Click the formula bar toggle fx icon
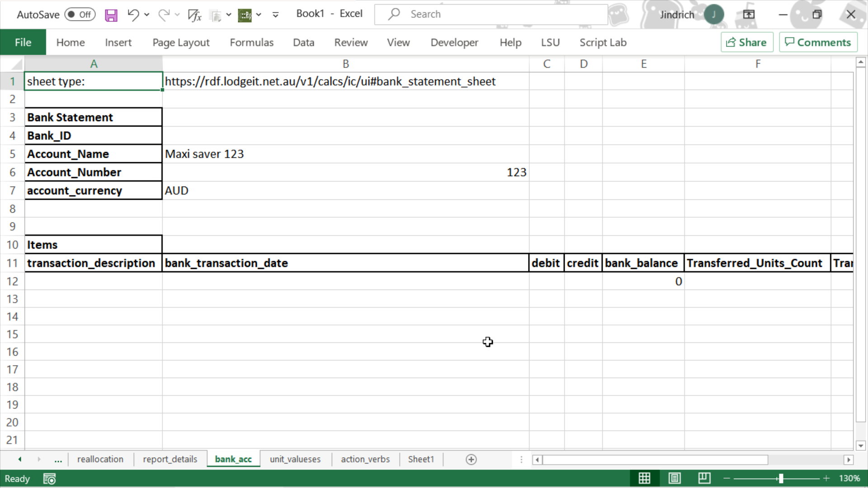The width and height of the screenshot is (868, 488). click(x=194, y=15)
